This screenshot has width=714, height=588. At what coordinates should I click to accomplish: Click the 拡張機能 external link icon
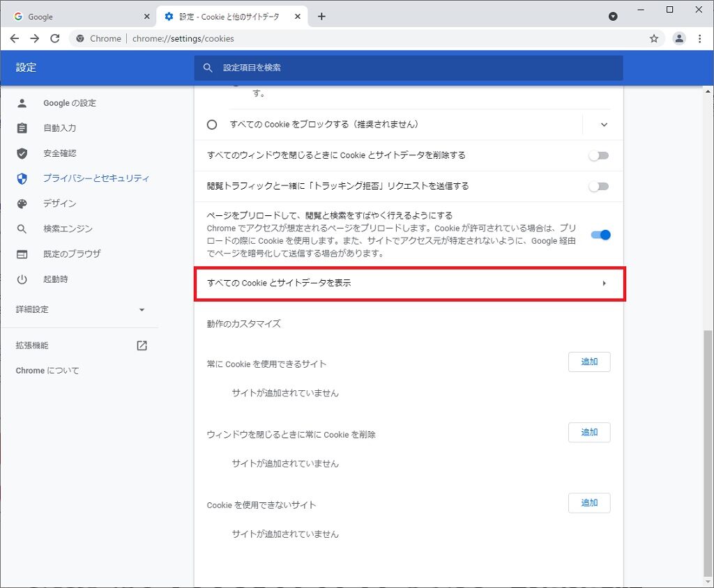pyautogui.click(x=142, y=346)
